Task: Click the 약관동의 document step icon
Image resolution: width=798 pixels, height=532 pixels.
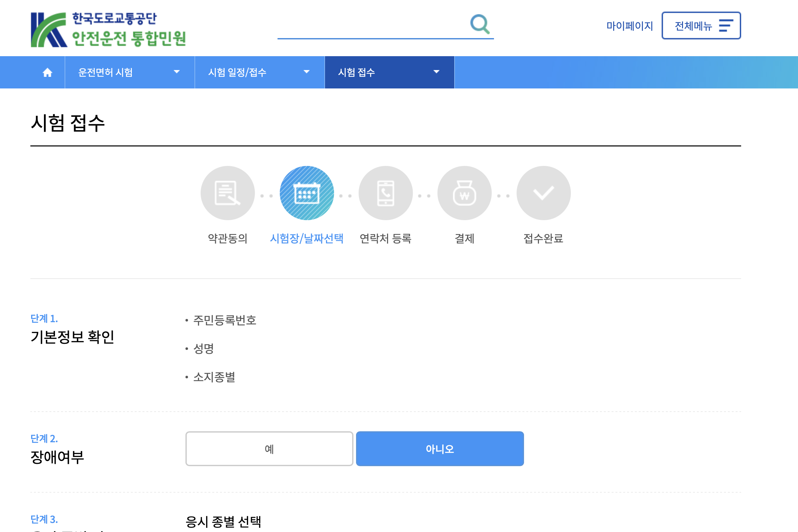Action: point(227,193)
